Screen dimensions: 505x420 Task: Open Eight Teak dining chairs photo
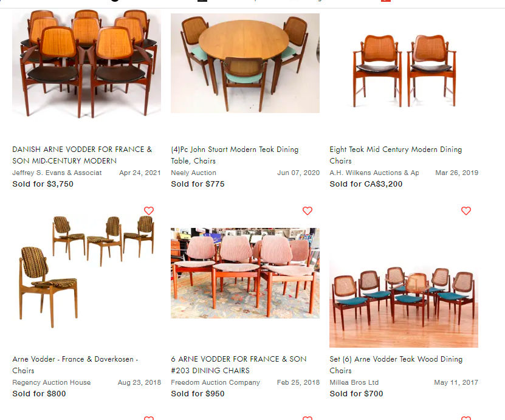point(404,71)
